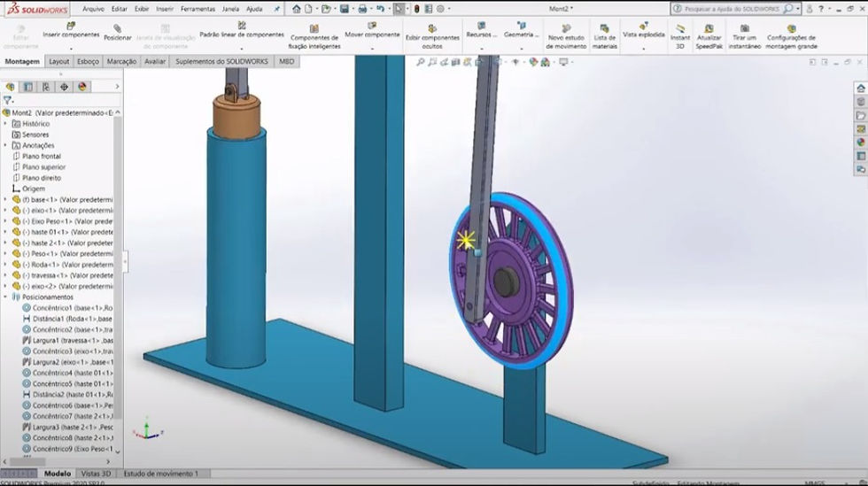Expand the Histórico tree node

click(x=5, y=124)
